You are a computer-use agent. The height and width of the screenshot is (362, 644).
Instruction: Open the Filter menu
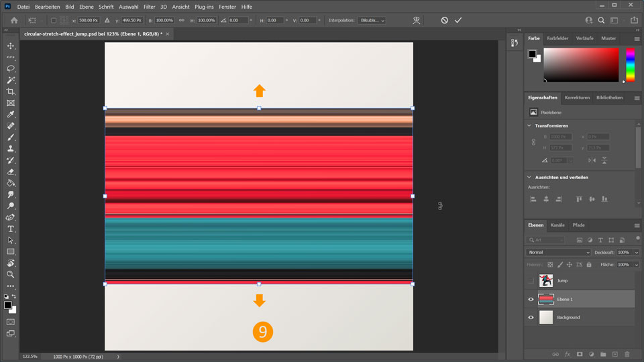click(150, 6)
